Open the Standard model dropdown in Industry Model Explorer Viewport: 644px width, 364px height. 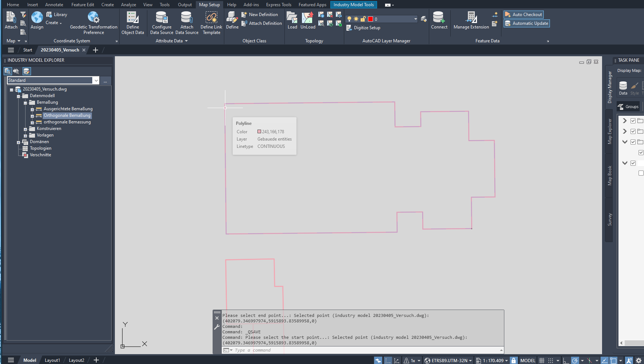(x=96, y=80)
